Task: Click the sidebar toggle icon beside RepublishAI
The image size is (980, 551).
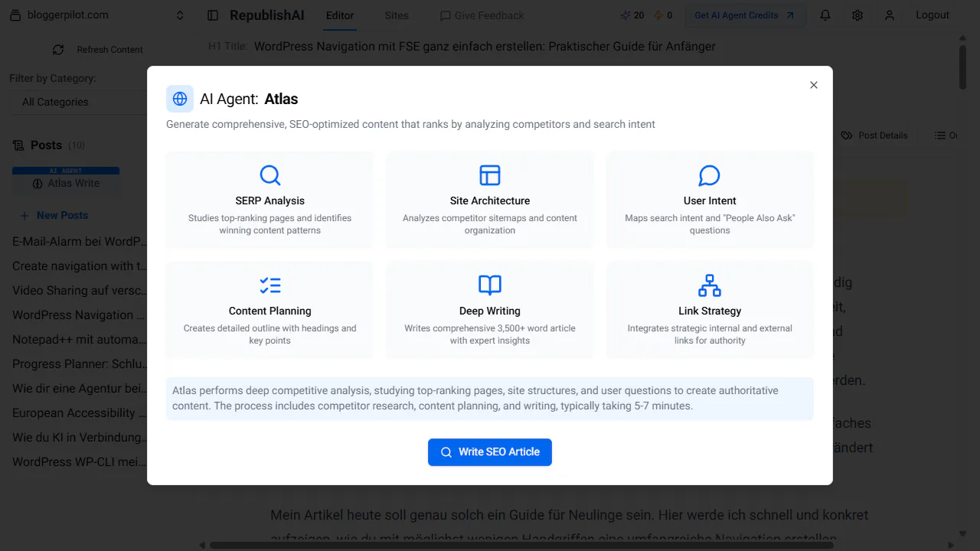Action: coord(213,15)
